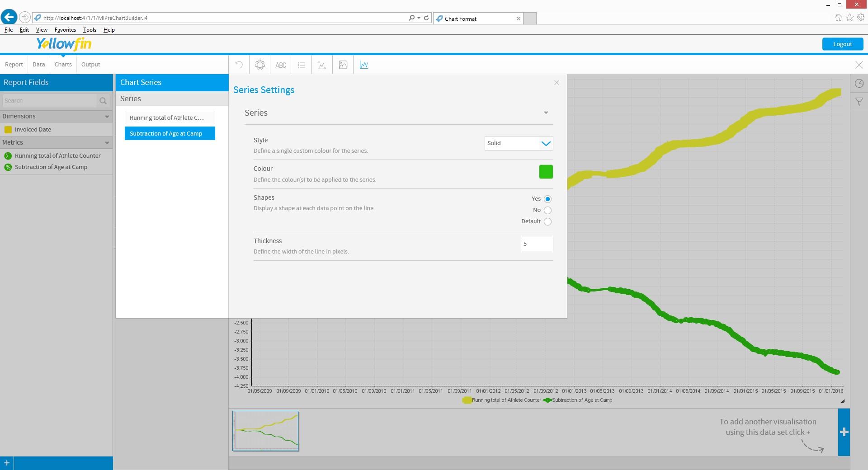Click the Yellowfin logo

(64, 44)
